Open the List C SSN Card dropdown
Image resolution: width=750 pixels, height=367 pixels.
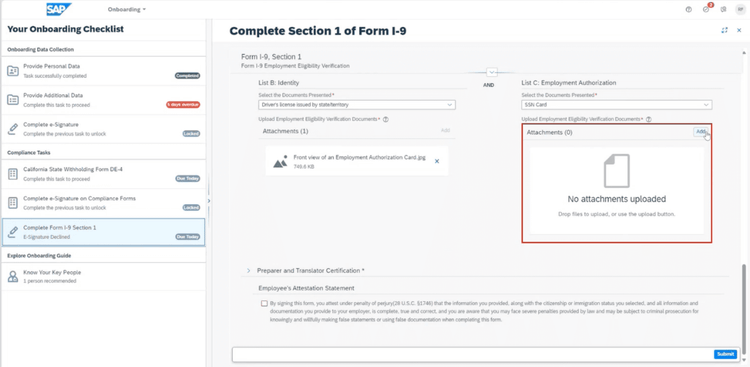[x=616, y=105]
